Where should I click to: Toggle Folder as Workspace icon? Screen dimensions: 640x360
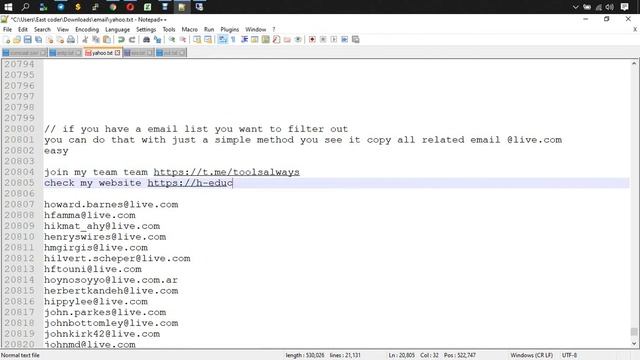[x=287, y=40]
